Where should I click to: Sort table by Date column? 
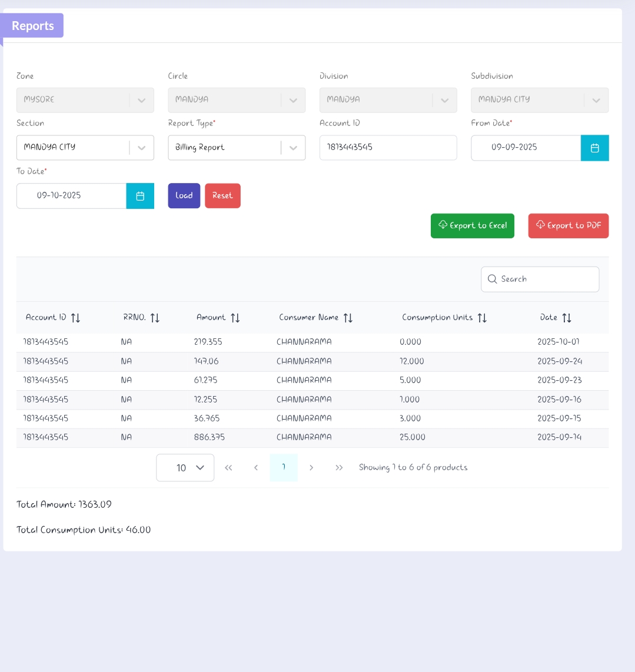click(566, 318)
